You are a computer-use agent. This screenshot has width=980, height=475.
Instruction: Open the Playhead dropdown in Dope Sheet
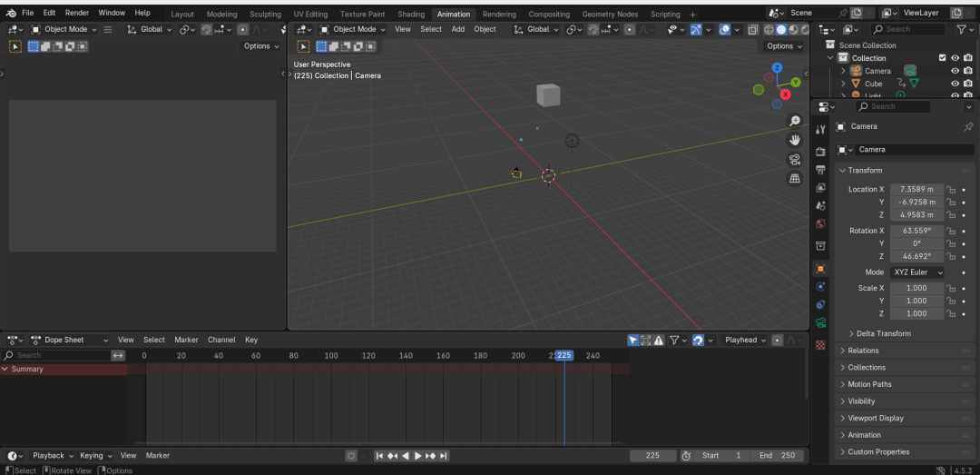pyautogui.click(x=744, y=340)
